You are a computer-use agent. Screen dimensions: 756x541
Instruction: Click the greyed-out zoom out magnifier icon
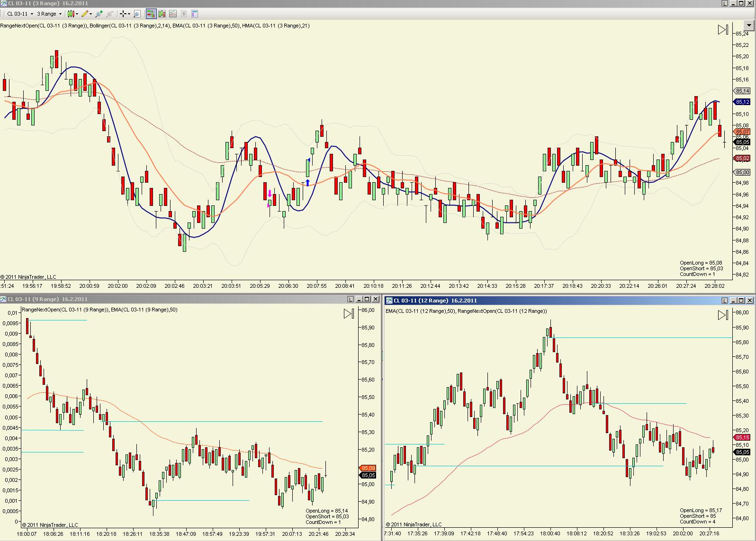coord(109,14)
